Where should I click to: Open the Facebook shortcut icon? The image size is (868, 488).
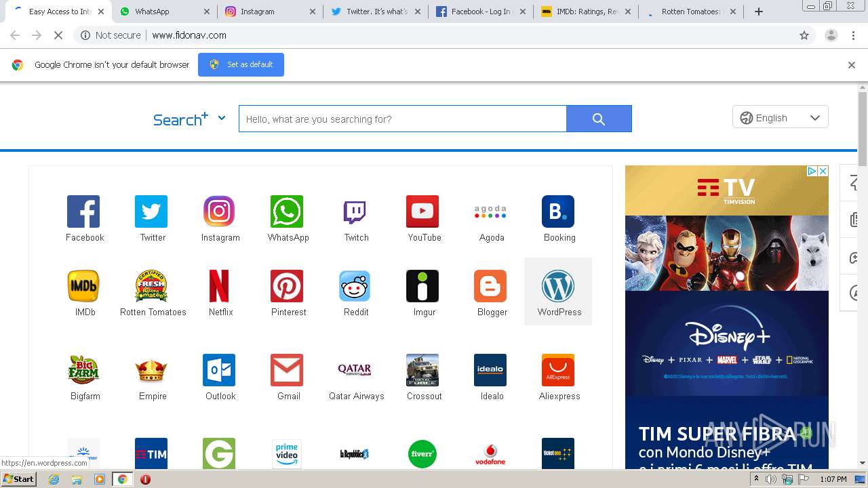pyautogui.click(x=83, y=211)
